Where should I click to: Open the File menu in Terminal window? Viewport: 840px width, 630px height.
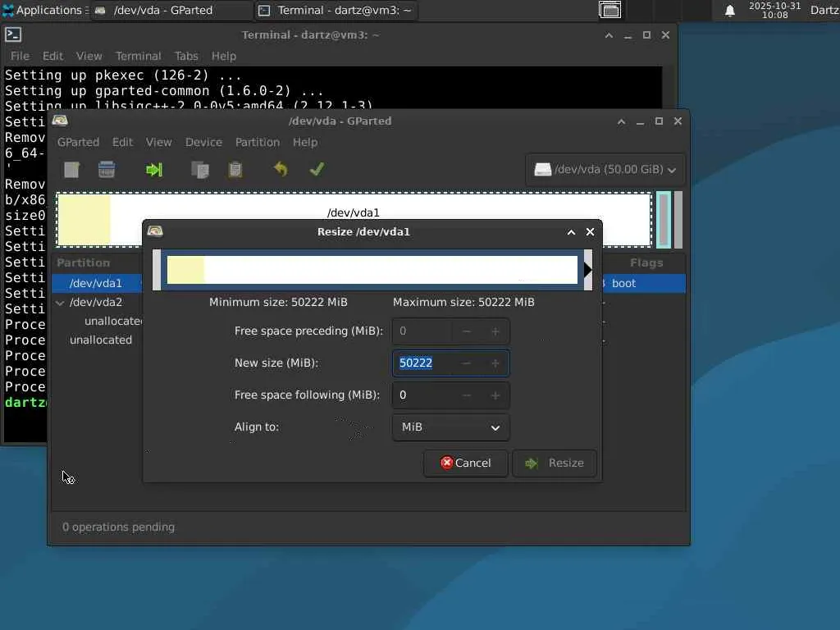20,56
